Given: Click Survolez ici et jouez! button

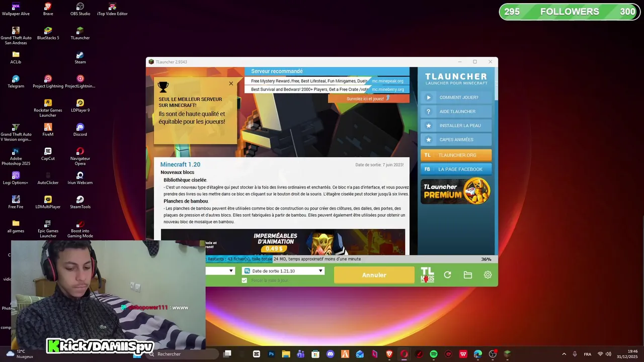Looking at the screenshot, I should (x=368, y=99).
